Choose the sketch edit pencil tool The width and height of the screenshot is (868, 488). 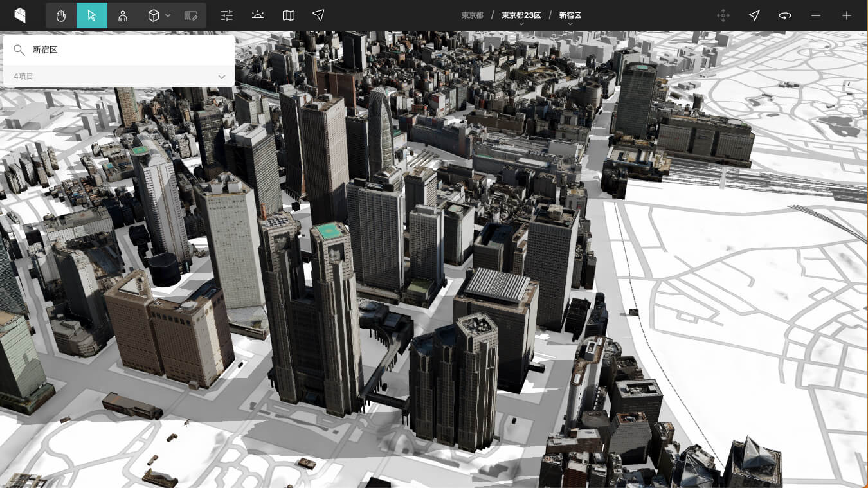(x=191, y=15)
